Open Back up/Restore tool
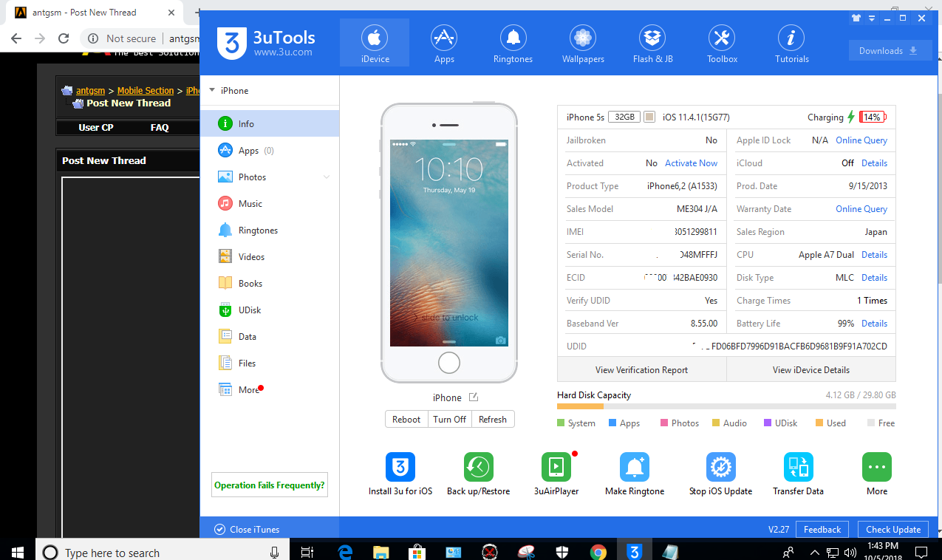Screen dimensions: 942x560 click(478, 474)
